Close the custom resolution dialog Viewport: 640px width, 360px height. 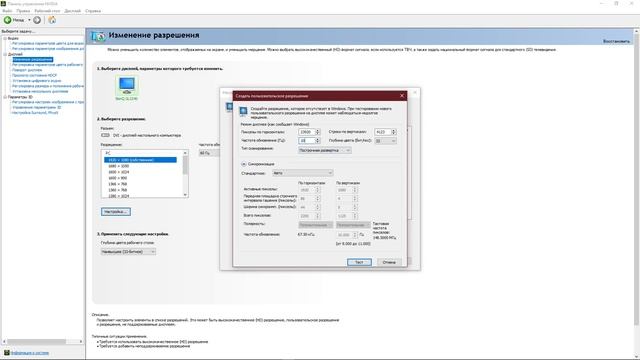point(402,96)
